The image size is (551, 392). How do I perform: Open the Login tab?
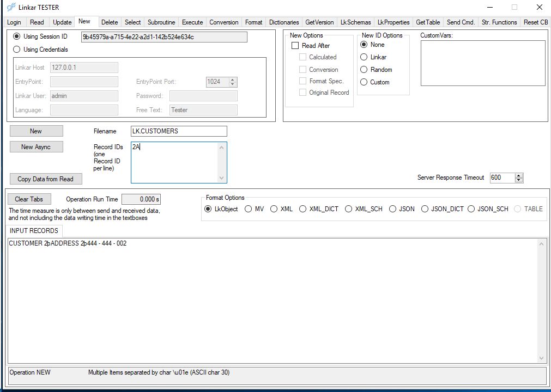pos(14,22)
